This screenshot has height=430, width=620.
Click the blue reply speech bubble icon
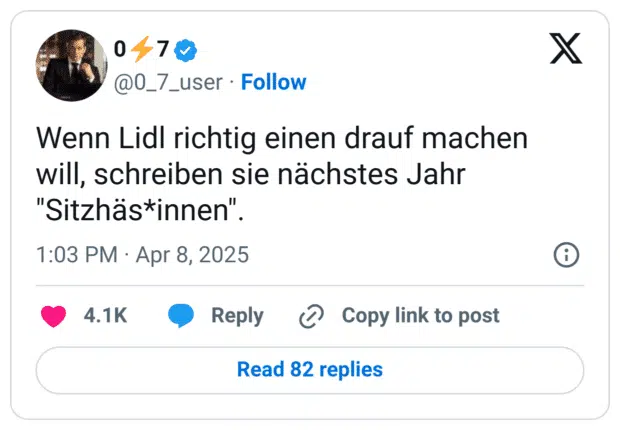181,316
